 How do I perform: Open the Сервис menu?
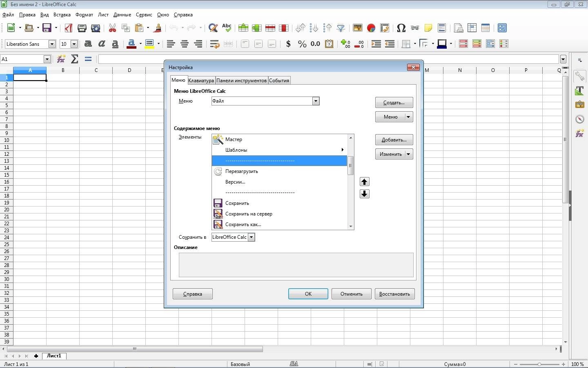pos(144,15)
